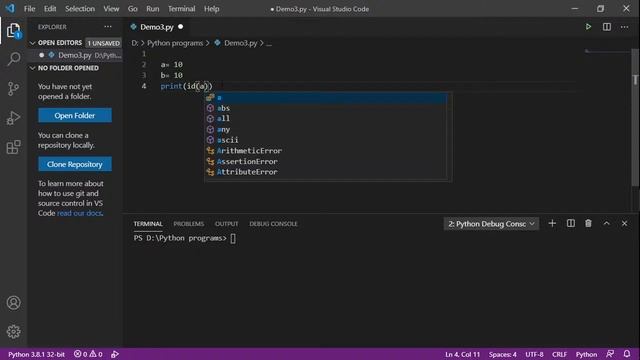640x360 pixels.
Task: Choose AttributeError from autocomplete suggestions
Action: point(326,172)
